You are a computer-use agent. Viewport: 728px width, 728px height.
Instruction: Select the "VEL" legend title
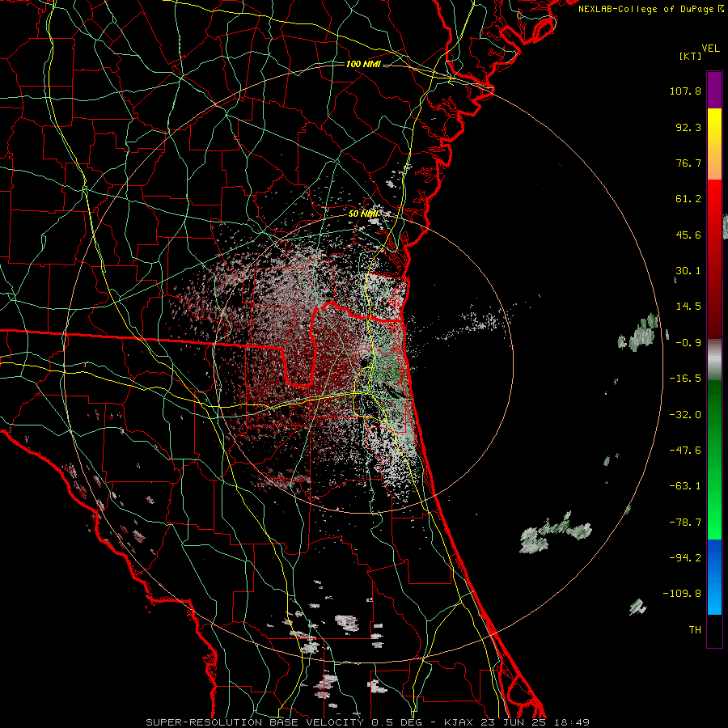click(711, 49)
